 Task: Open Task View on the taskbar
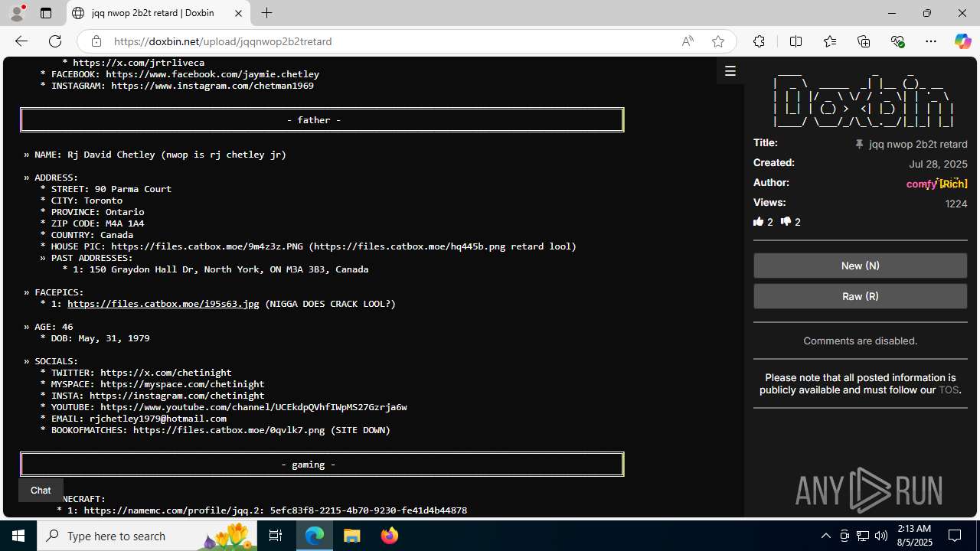pyautogui.click(x=276, y=536)
